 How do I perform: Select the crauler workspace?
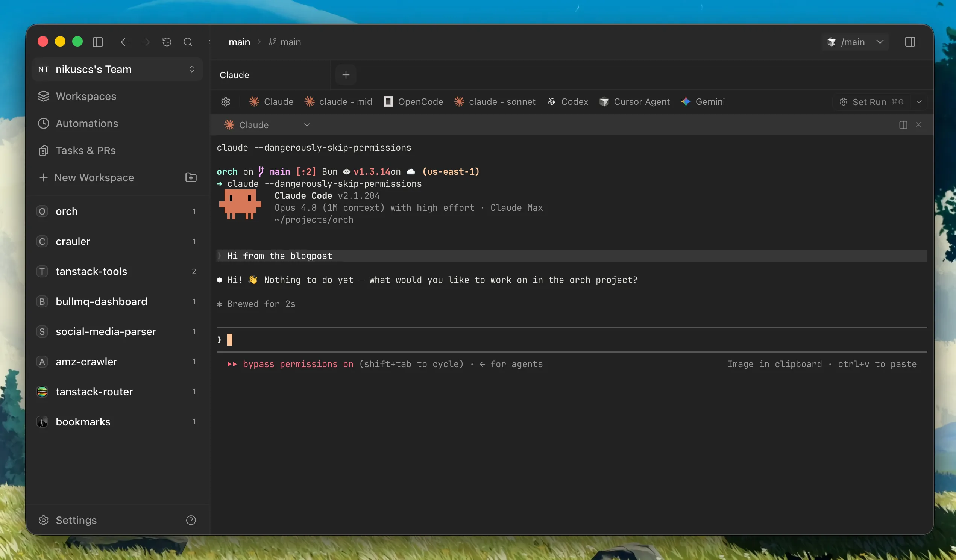117,241
